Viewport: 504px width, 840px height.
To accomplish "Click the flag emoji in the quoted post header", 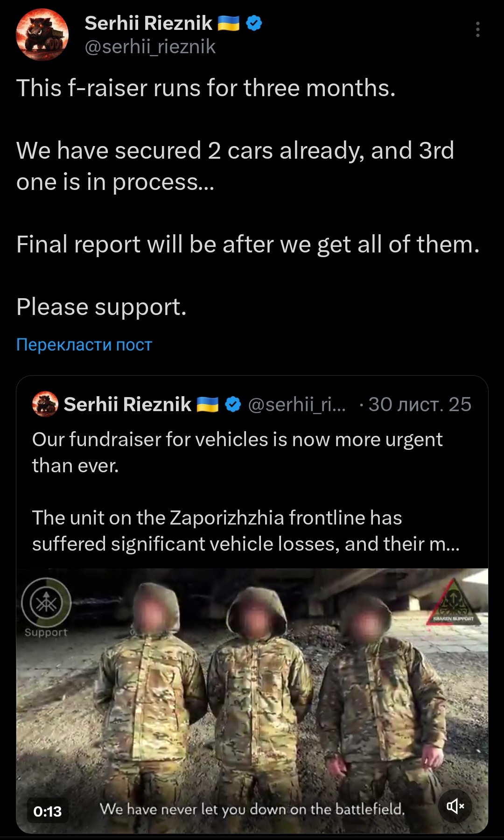I will tap(208, 404).
